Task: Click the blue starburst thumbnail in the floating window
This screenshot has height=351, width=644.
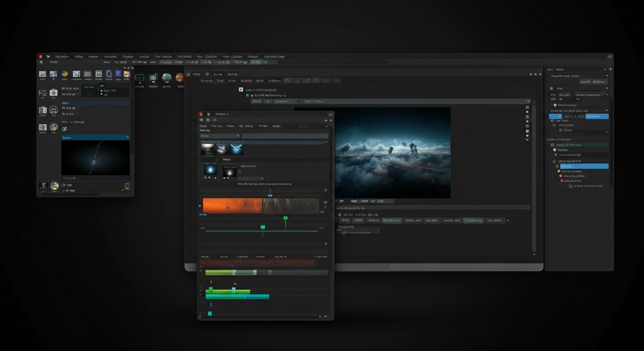Action: (x=236, y=149)
